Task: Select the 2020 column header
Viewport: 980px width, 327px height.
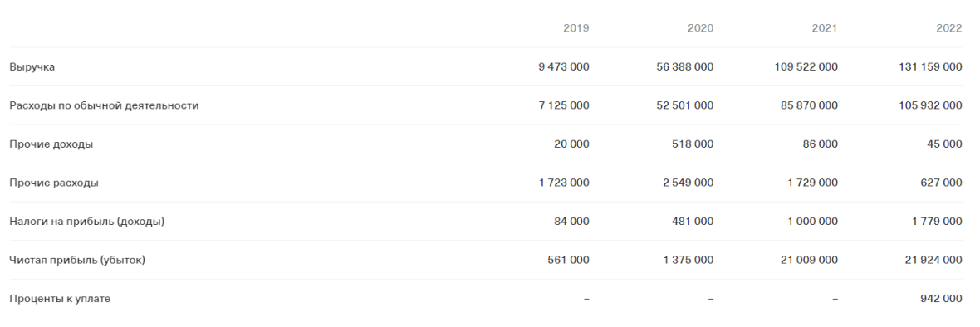Action: (700, 28)
